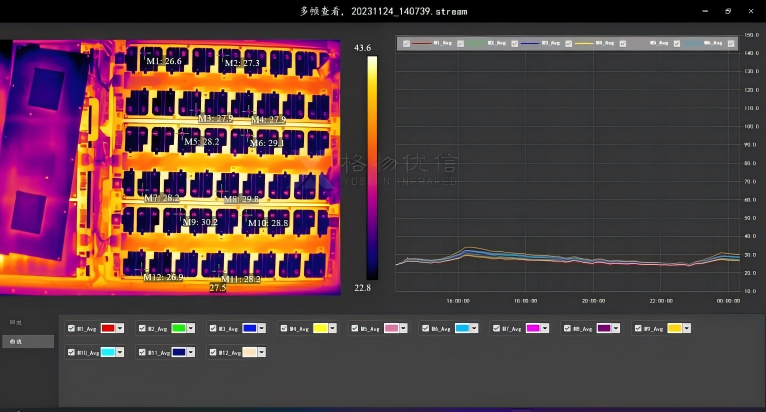Click the vertical thermal palette color bar

point(372,168)
